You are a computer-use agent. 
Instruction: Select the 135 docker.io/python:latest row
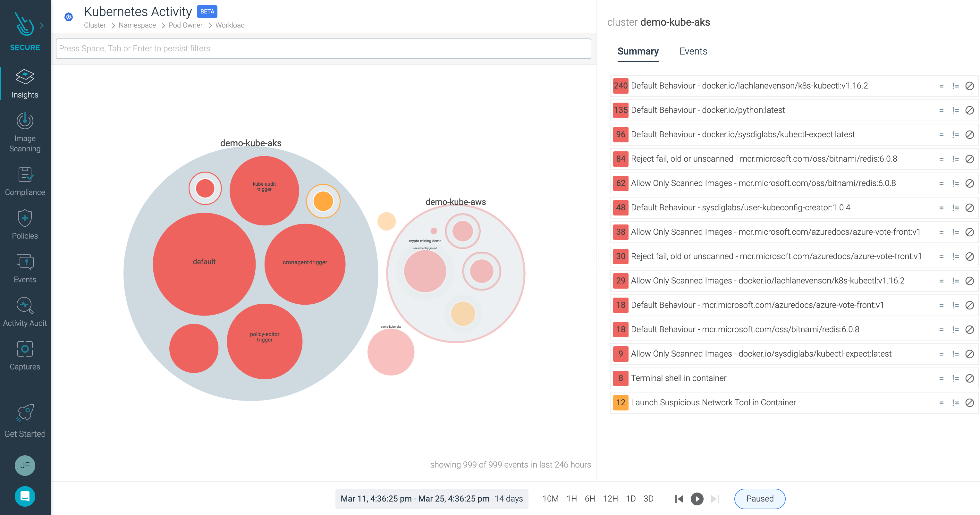tap(794, 110)
